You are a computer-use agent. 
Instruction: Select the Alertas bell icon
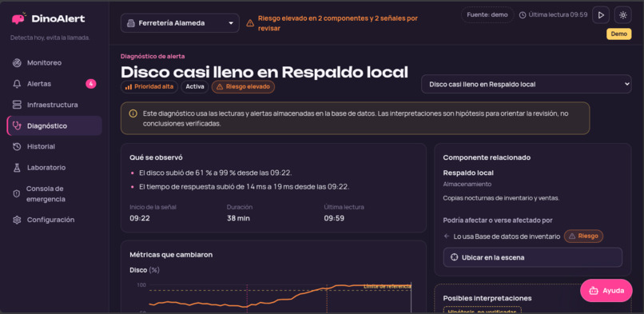point(17,84)
